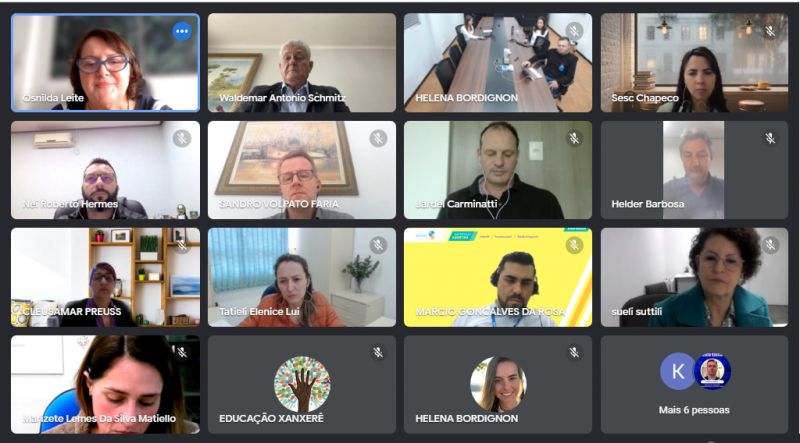Click Helena Bordignon round profile photo

[498, 384]
